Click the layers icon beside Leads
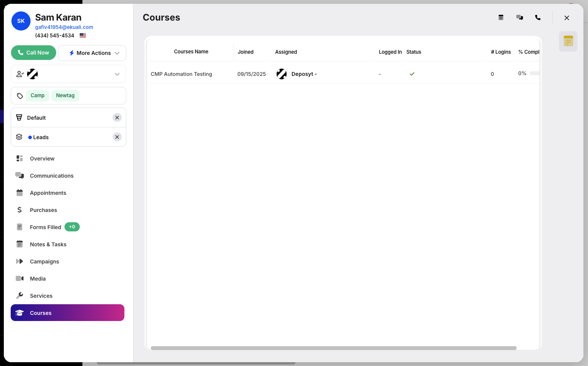Viewport: 588px width, 366px height. point(19,137)
